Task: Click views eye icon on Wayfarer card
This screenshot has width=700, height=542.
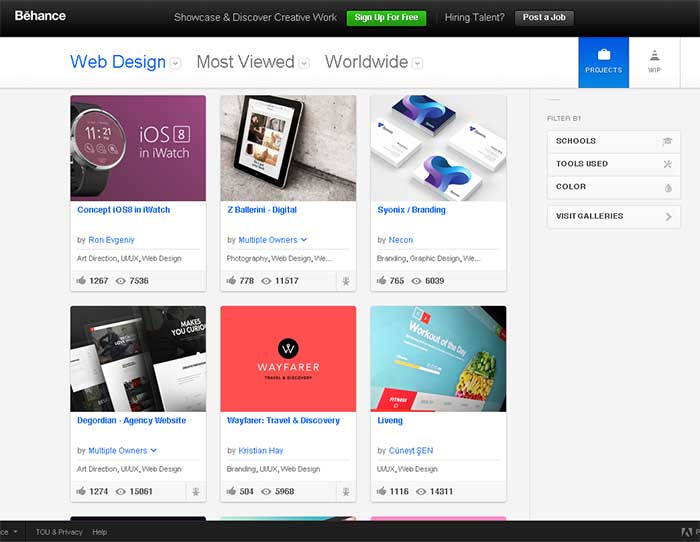Action: pyautogui.click(x=266, y=492)
